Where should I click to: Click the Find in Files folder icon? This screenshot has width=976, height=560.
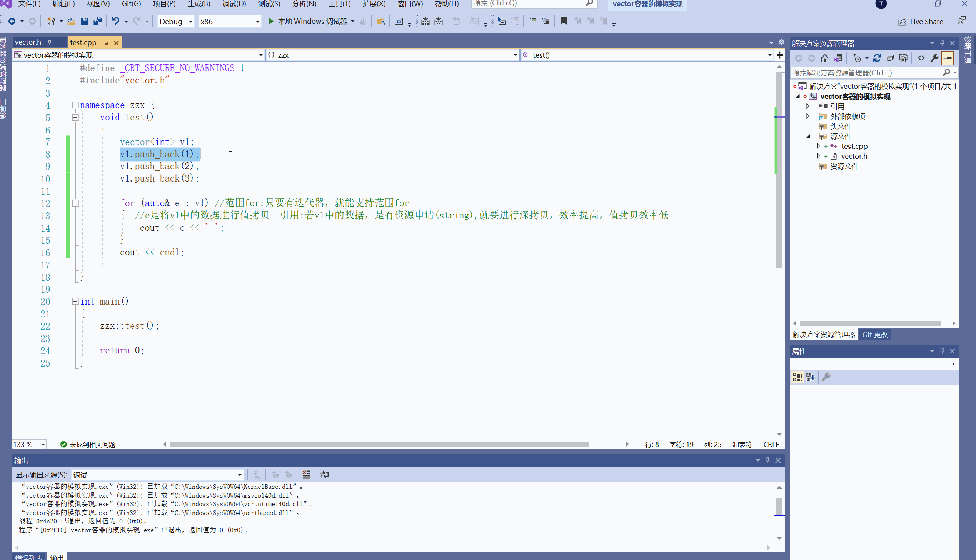point(380,21)
